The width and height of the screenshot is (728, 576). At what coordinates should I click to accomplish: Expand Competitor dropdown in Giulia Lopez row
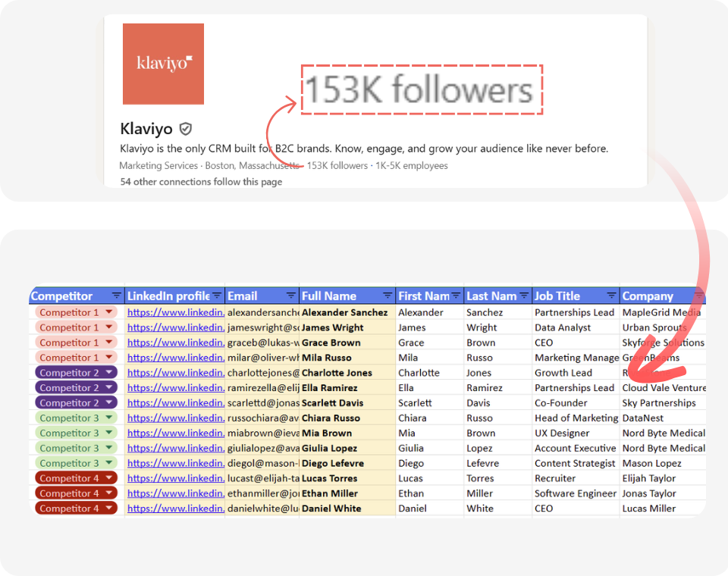pyautogui.click(x=108, y=448)
